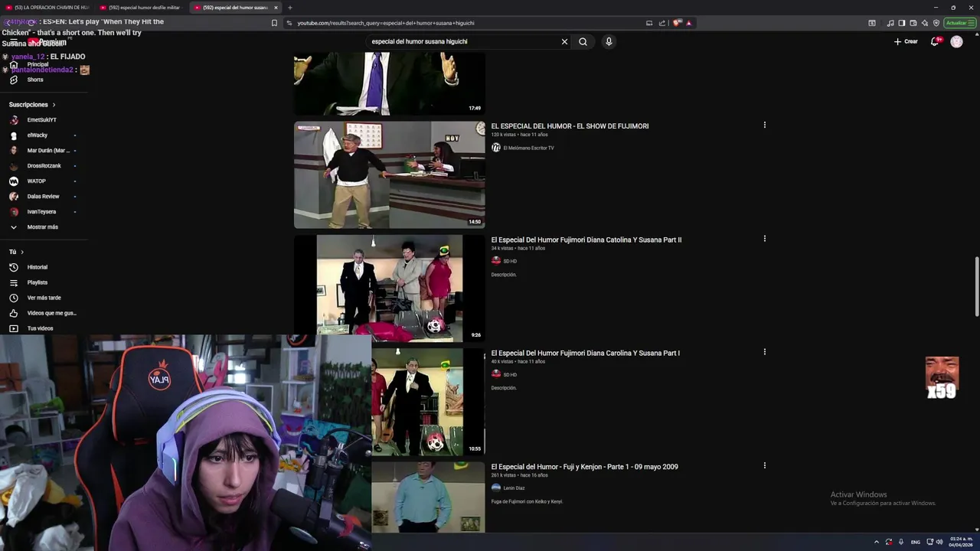
Task: Clear the YouTube search box text
Action: click(x=564, y=41)
